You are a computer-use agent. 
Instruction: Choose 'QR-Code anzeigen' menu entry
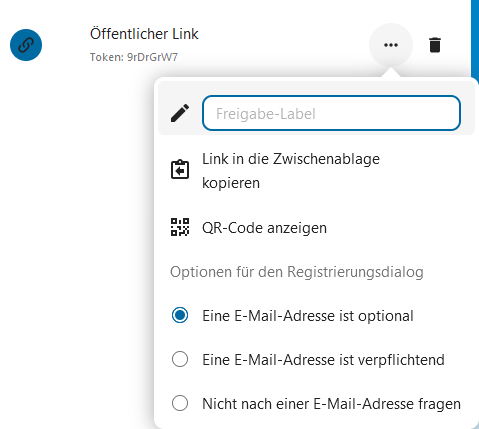click(316, 228)
